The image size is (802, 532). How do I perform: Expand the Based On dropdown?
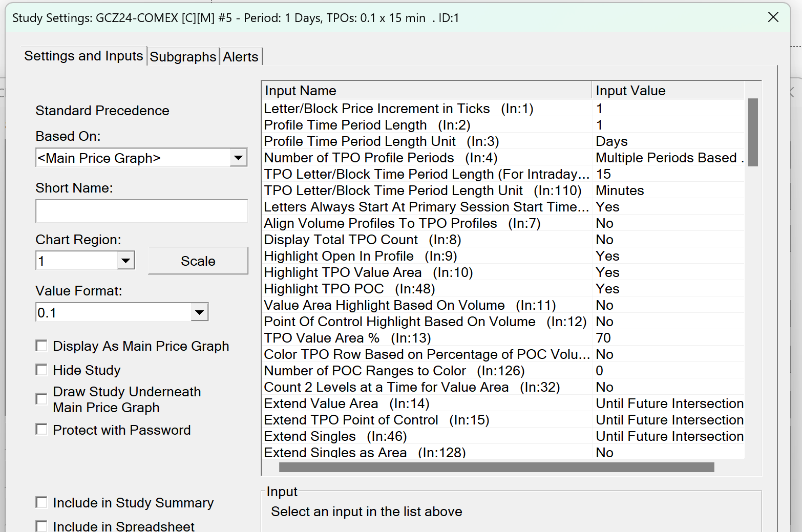pos(238,158)
